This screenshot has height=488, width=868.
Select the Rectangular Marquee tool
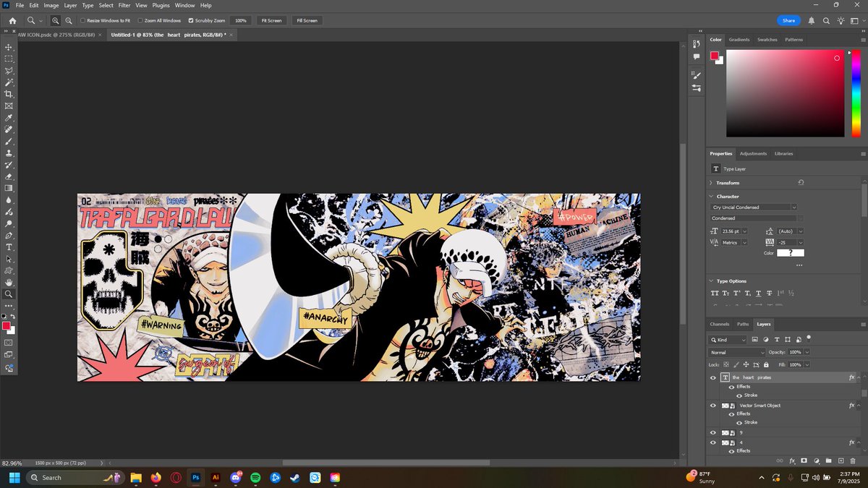point(9,59)
